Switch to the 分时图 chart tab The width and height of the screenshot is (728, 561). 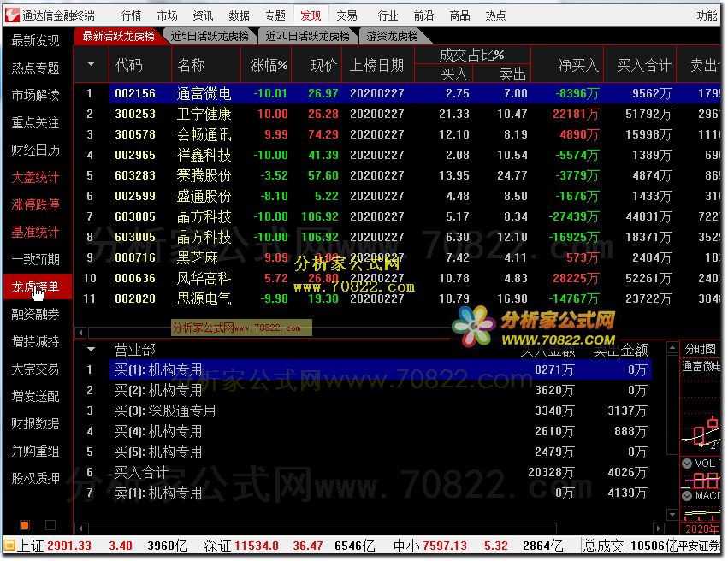(700, 349)
